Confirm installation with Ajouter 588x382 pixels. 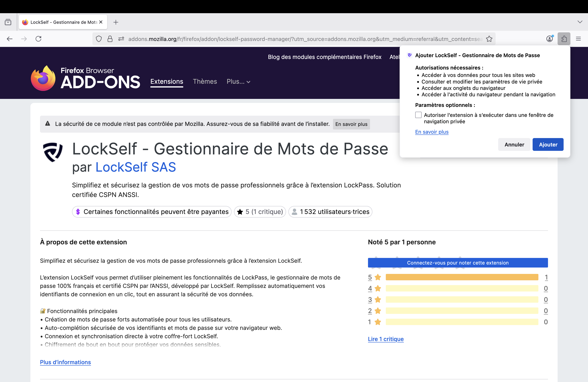pos(548,145)
